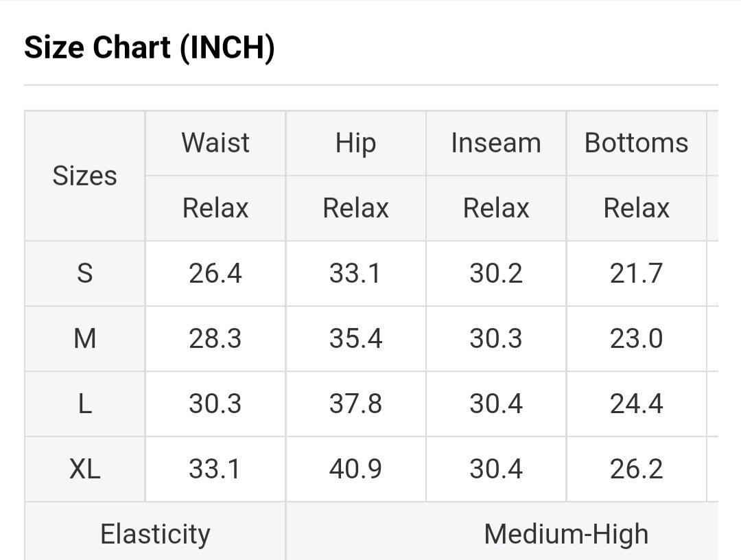Click the M size row label
Viewport: 741px width, 560px height.
click(x=84, y=338)
